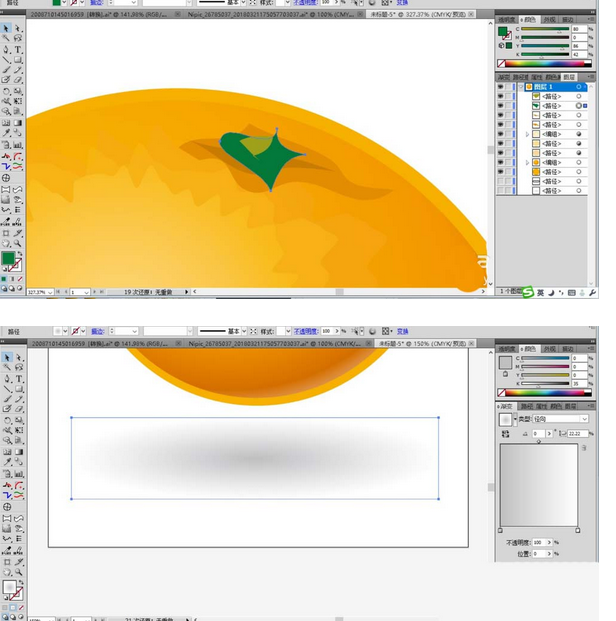
Task: Open 基本 brush definition dropdown in lower bar
Action: point(244,331)
